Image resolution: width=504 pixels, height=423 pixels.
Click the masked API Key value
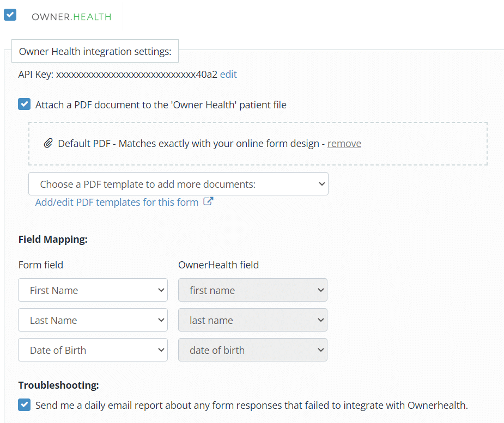point(136,75)
